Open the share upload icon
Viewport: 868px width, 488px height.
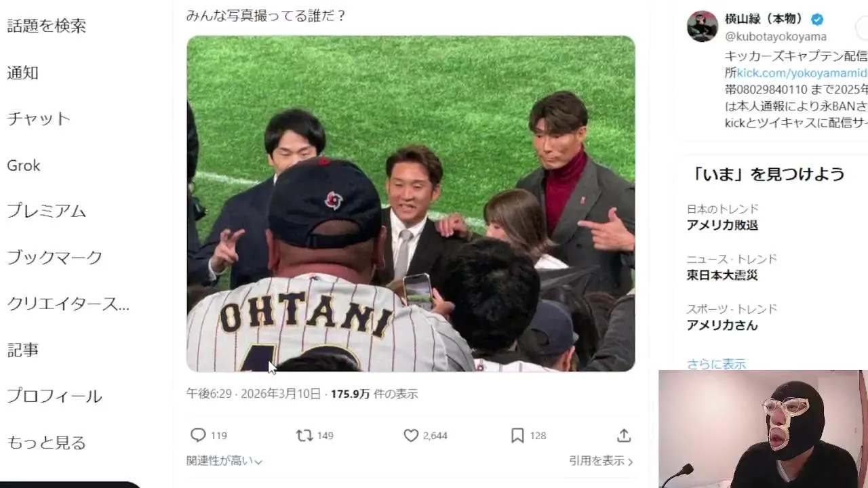point(624,435)
